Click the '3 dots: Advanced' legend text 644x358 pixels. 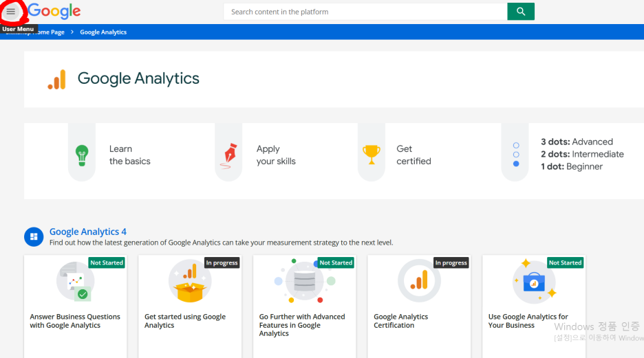click(577, 142)
